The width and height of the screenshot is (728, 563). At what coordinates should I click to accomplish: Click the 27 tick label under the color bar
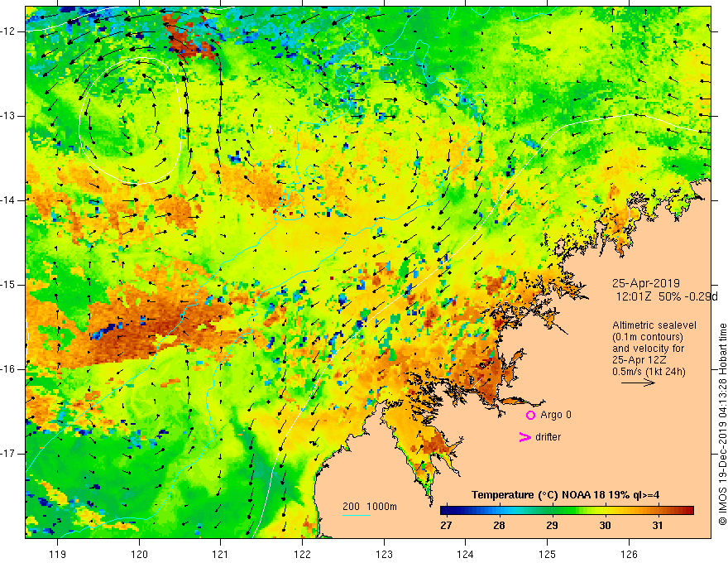pos(446,526)
